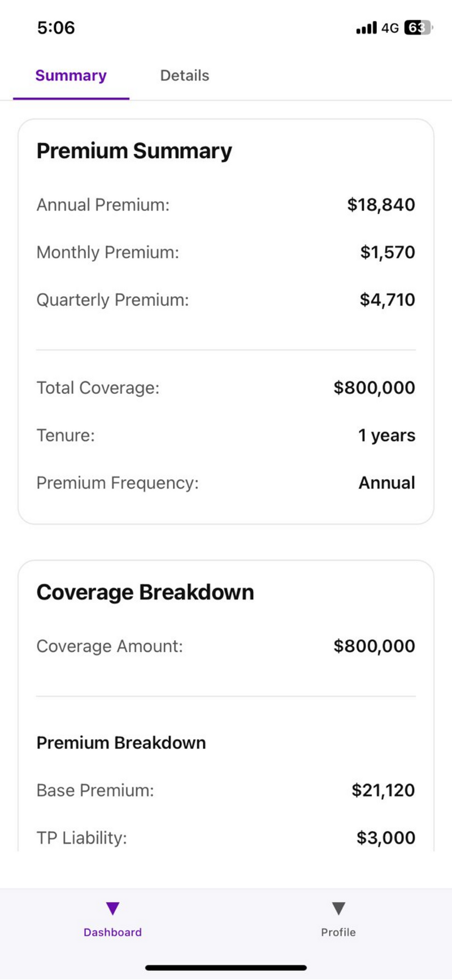Image resolution: width=452 pixels, height=980 pixels.
Task: Tap the Total Coverage row label
Action: [98, 388]
